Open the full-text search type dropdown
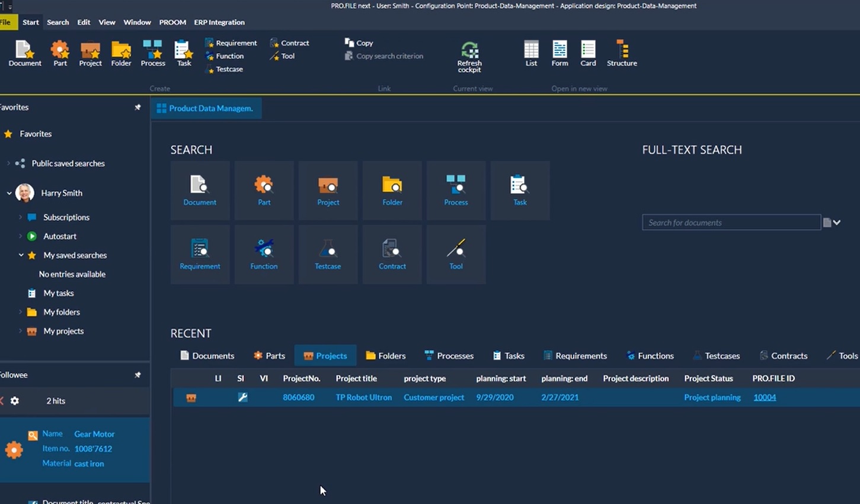This screenshot has width=860, height=504. coord(836,223)
